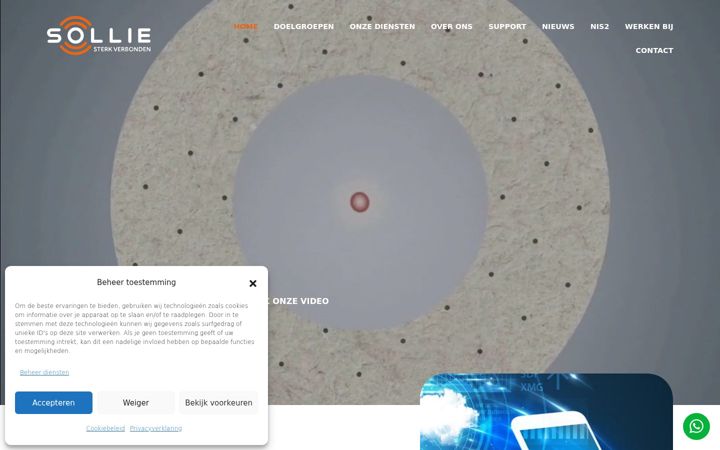
Task: Select Over Ons in navigation
Action: pos(451,27)
